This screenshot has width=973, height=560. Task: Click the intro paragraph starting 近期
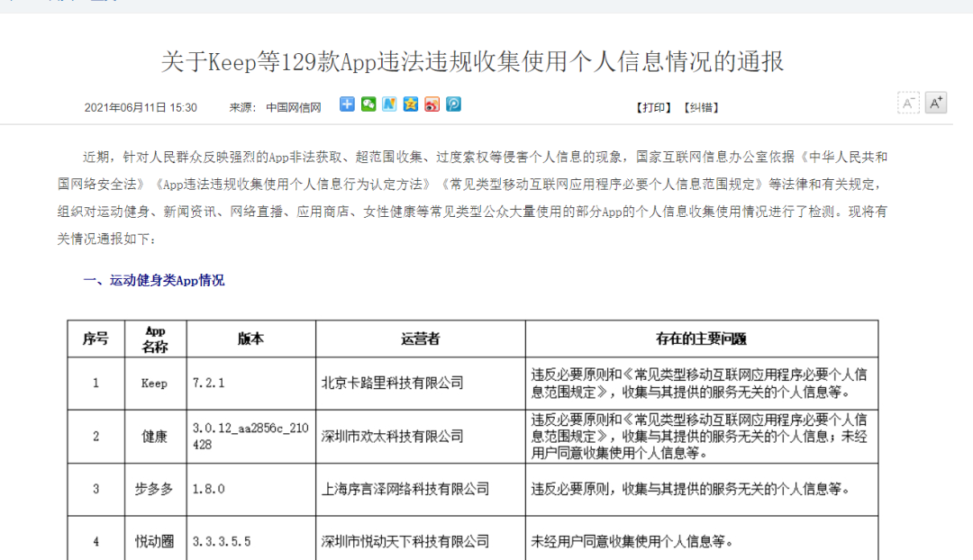[x=472, y=198]
